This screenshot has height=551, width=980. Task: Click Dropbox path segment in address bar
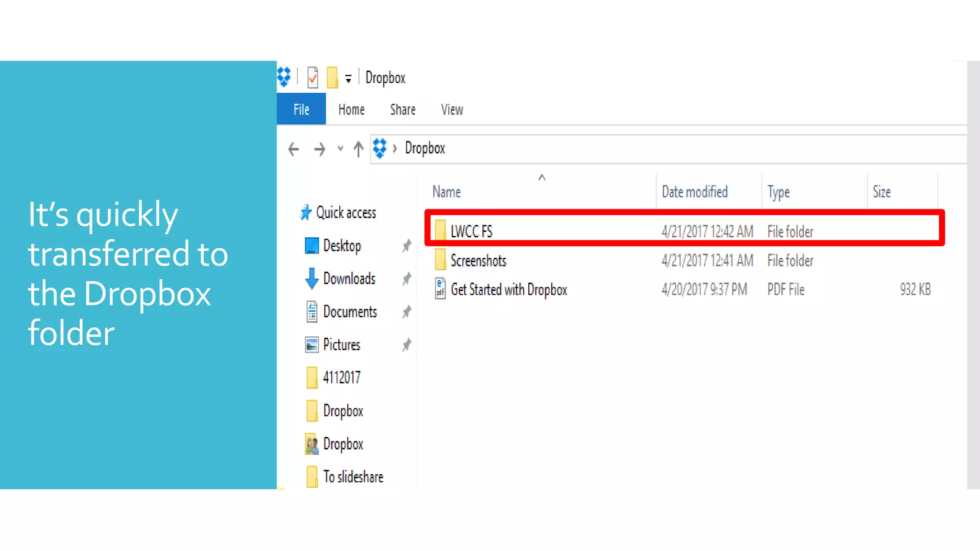click(x=425, y=148)
